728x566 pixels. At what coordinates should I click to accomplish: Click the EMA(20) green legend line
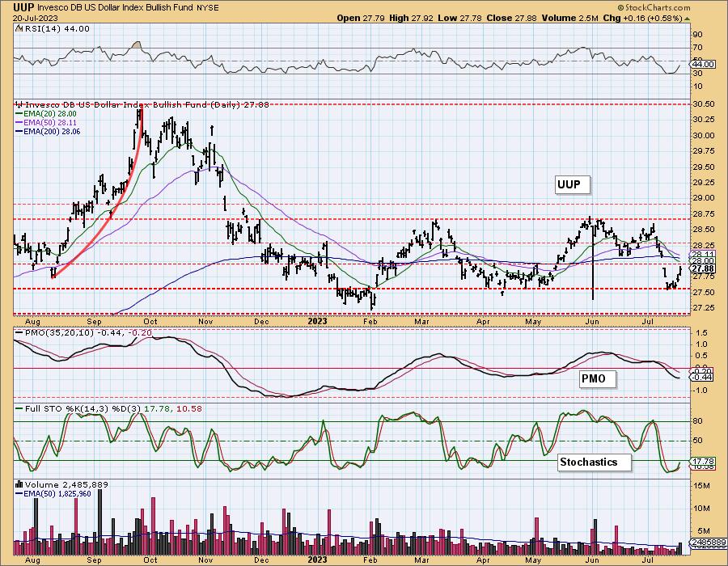point(19,114)
